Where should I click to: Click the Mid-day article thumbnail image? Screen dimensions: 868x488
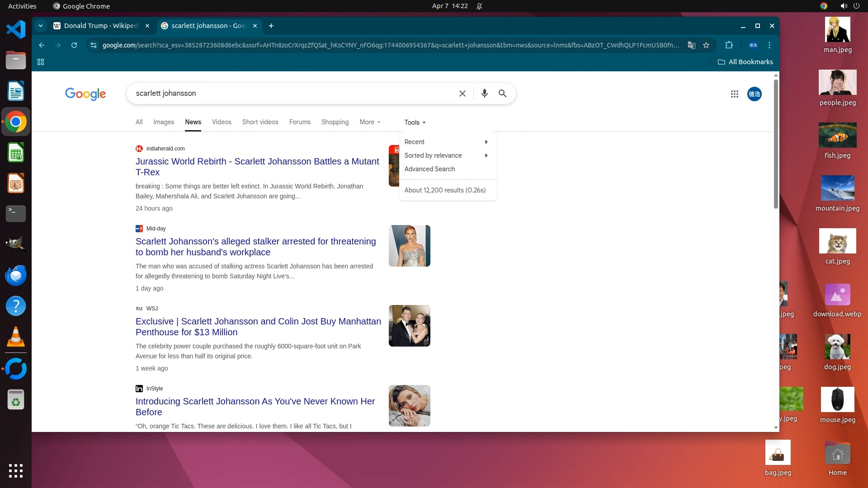(x=409, y=246)
